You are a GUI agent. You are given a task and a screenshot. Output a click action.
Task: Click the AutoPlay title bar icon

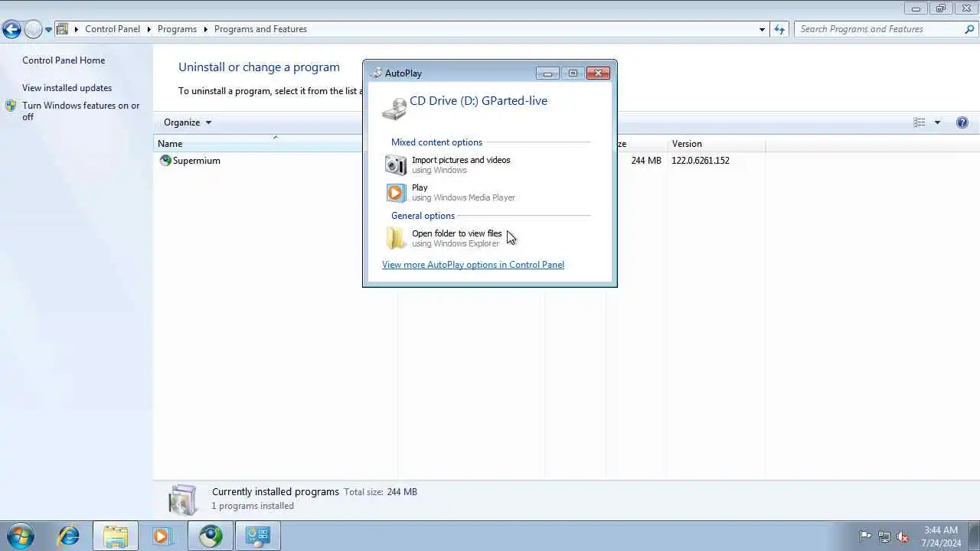pyautogui.click(x=376, y=73)
